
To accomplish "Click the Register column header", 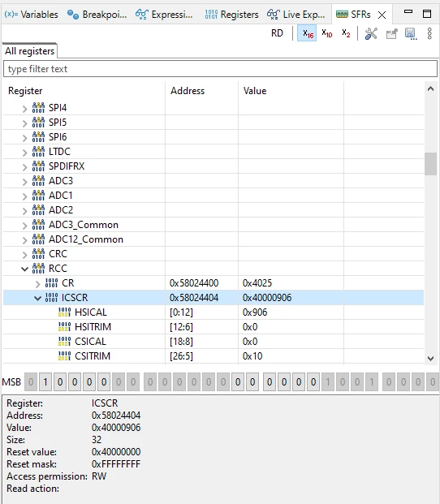I will (25, 91).
